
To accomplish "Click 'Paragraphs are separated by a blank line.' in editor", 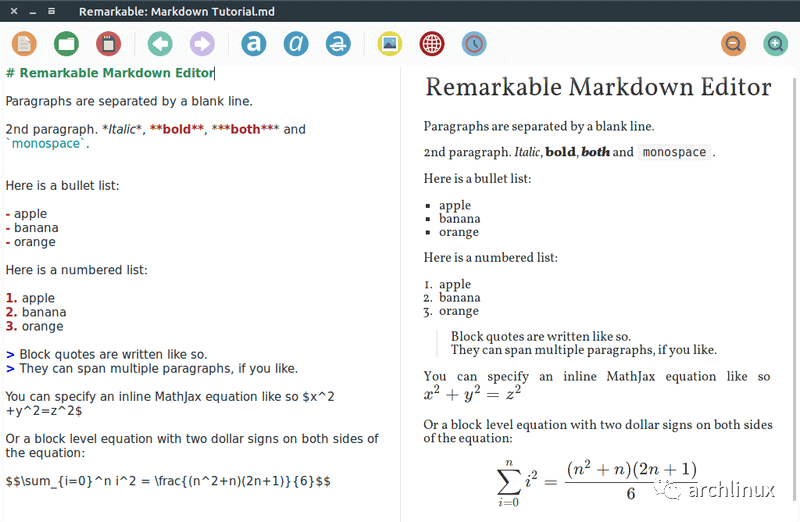I will click(x=129, y=101).
